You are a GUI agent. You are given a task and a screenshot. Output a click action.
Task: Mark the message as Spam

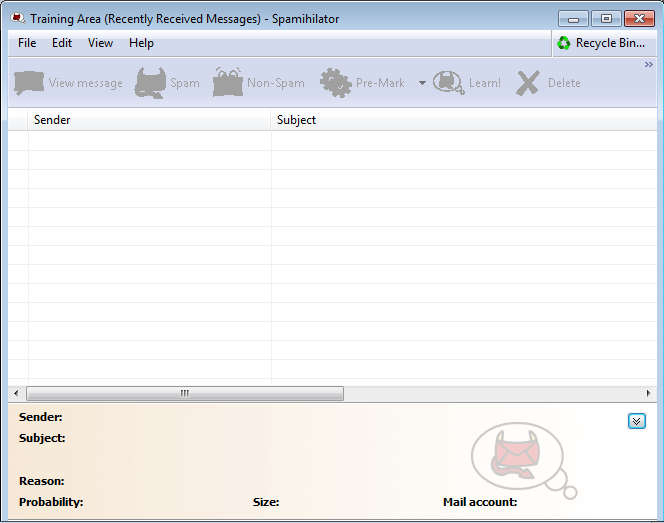167,83
